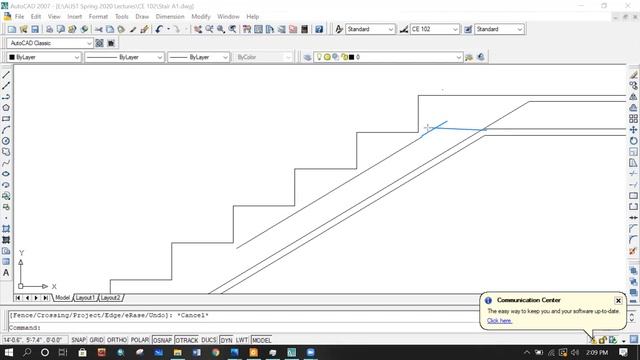
Task: Open the Help question mark icon
Action: pos(319,29)
